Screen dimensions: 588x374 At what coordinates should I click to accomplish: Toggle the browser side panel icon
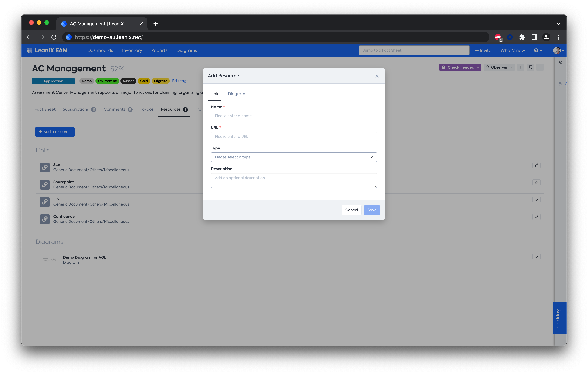534,37
